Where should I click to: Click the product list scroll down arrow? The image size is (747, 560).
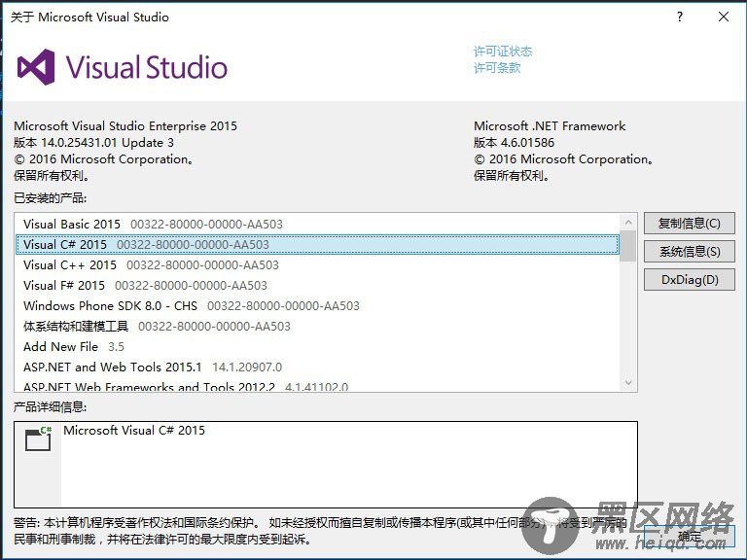[628, 382]
